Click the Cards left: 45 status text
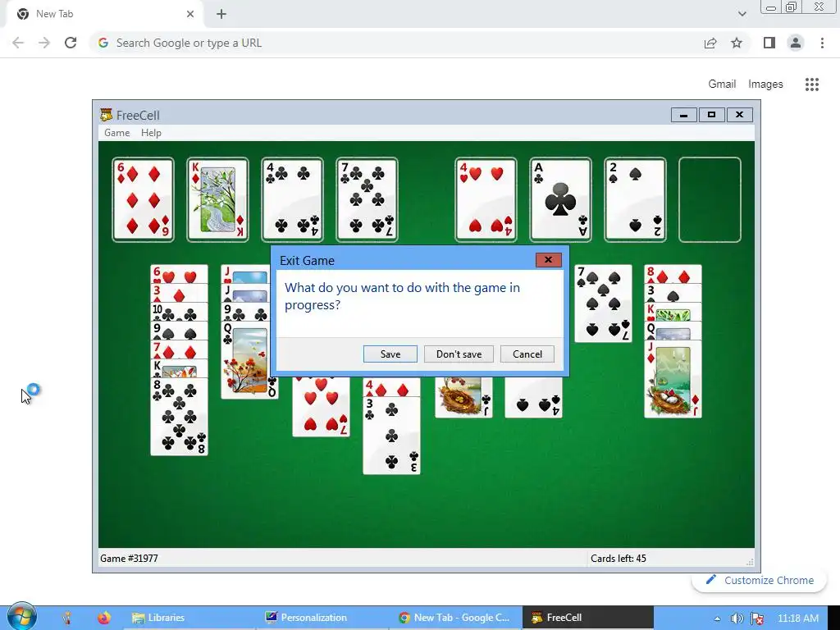Image resolution: width=840 pixels, height=630 pixels. coord(619,558)
